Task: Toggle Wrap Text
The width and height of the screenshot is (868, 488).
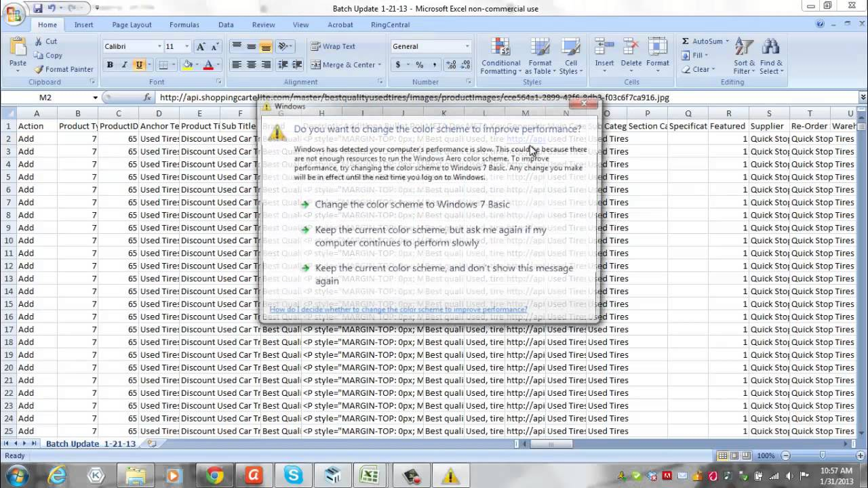Action: pyautogui.click(x=333, y=47)
